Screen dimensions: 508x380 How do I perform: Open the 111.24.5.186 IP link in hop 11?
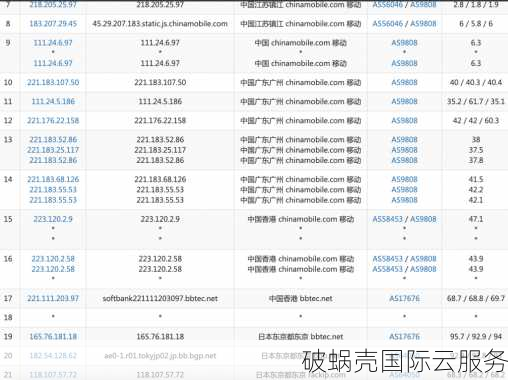click(x=53, y=101)
